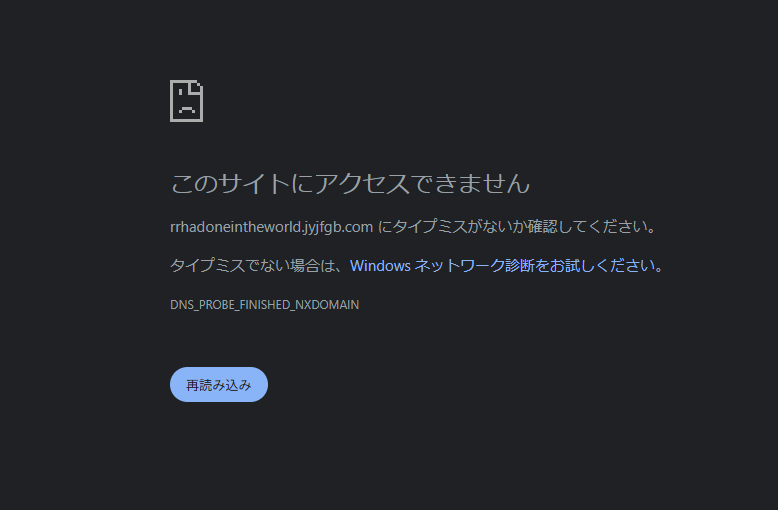Open the Windows ネットワーク診断 link
Screen dimensions: 778x510
(x=502, y=265)
